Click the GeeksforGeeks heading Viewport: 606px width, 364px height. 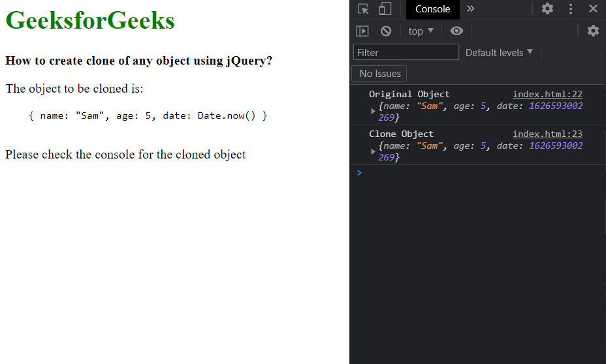(x=90, y=20)
